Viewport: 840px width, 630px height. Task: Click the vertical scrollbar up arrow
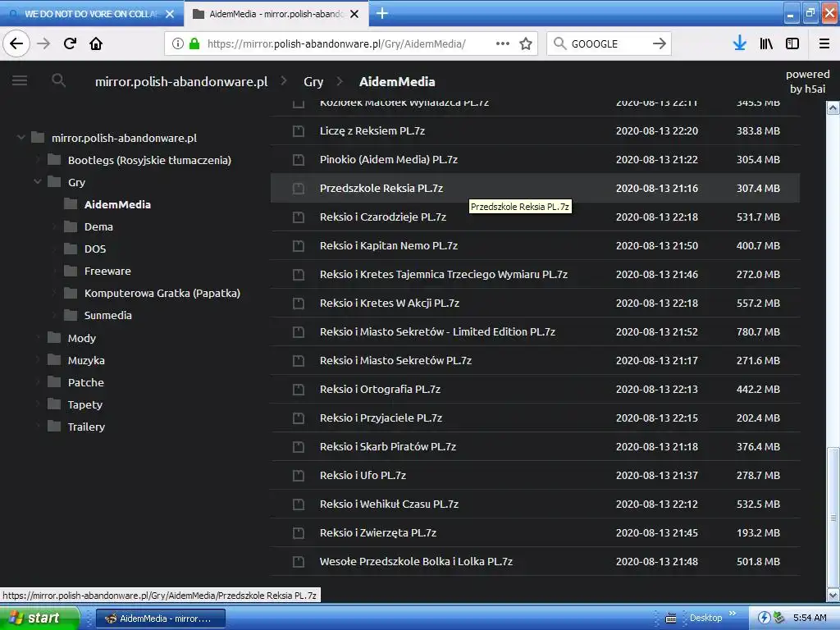point(833,108)
